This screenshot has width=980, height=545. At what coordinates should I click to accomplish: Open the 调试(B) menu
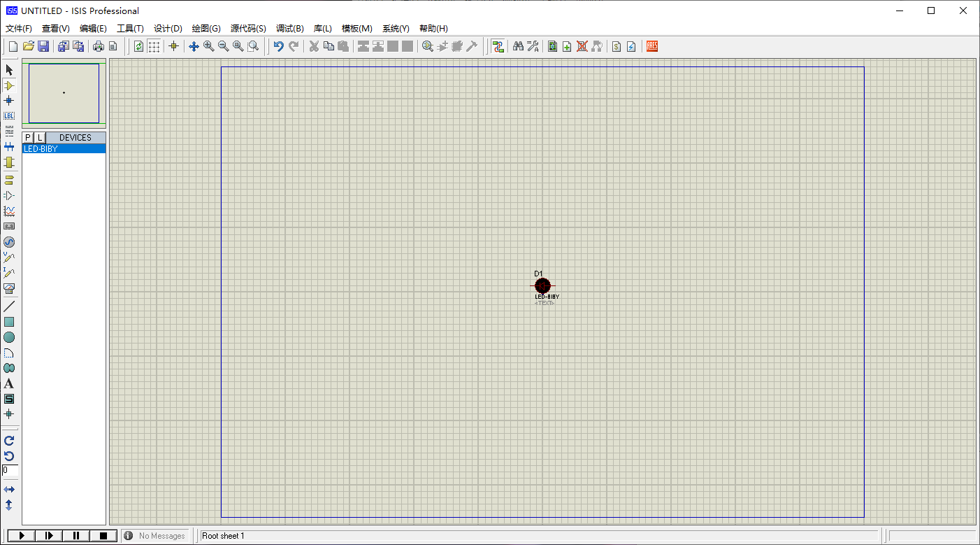(290, 29)
